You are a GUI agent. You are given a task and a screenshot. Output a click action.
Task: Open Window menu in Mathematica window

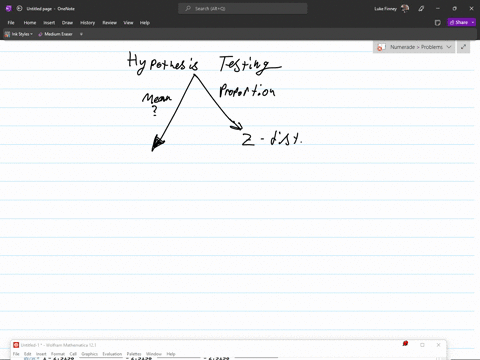154,354
